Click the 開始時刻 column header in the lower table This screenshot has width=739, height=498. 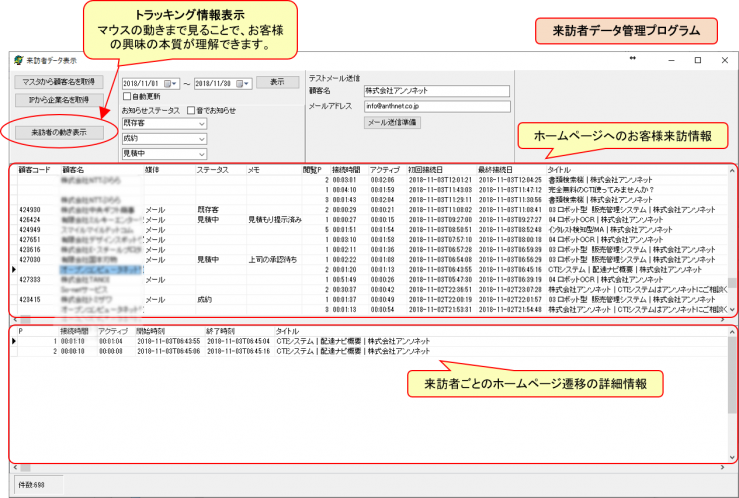tap(151, 331)
